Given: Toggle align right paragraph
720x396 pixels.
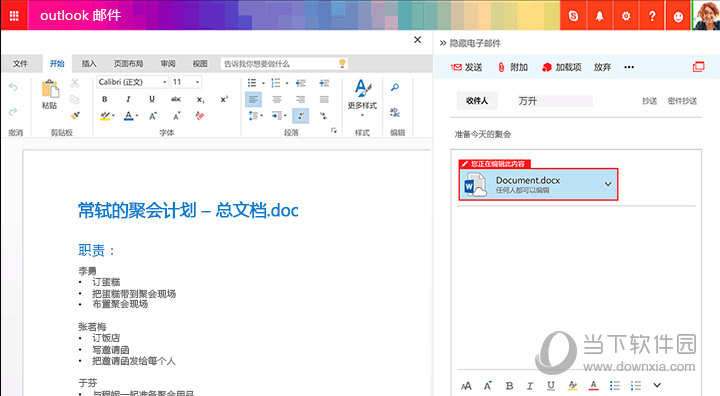Looking at the screenshot, I should [x=300, y=99].
